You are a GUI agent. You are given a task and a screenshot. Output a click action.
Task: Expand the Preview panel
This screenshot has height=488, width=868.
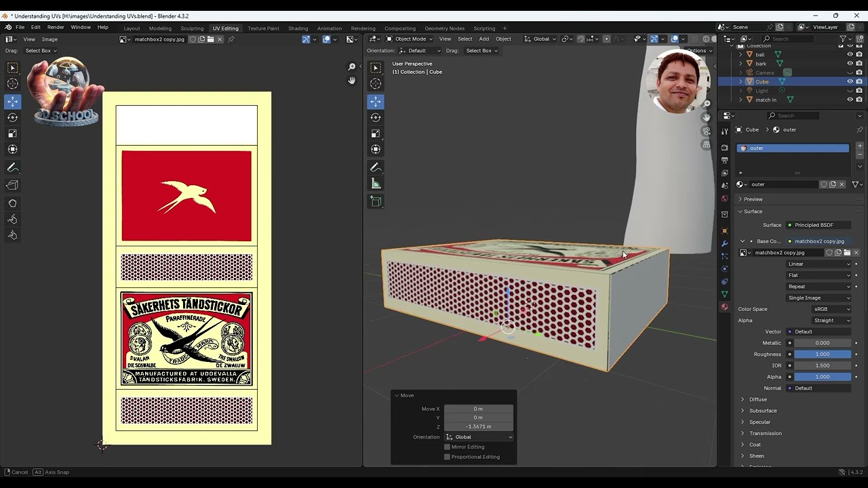[753, 199]
